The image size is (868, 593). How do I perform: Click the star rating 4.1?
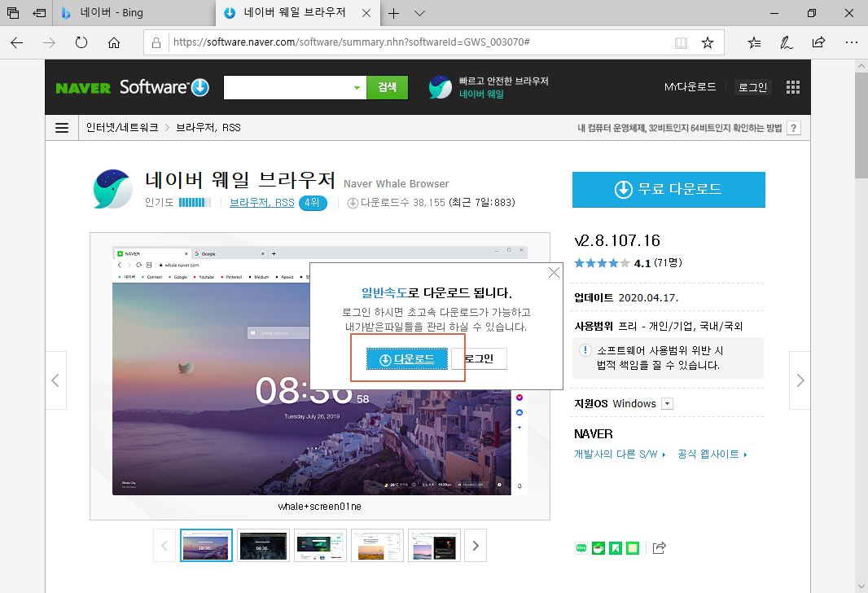pos(629,263)
